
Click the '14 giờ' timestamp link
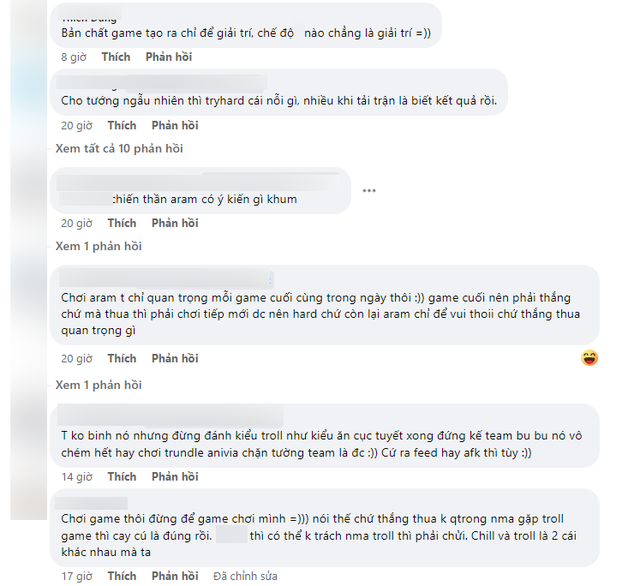76,478
